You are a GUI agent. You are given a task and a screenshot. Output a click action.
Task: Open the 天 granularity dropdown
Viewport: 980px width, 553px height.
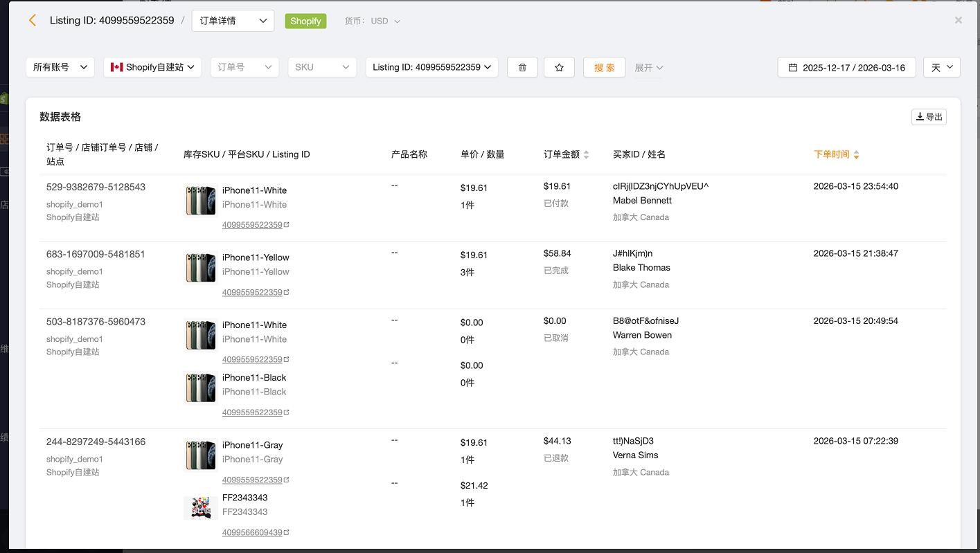(941, 67)
